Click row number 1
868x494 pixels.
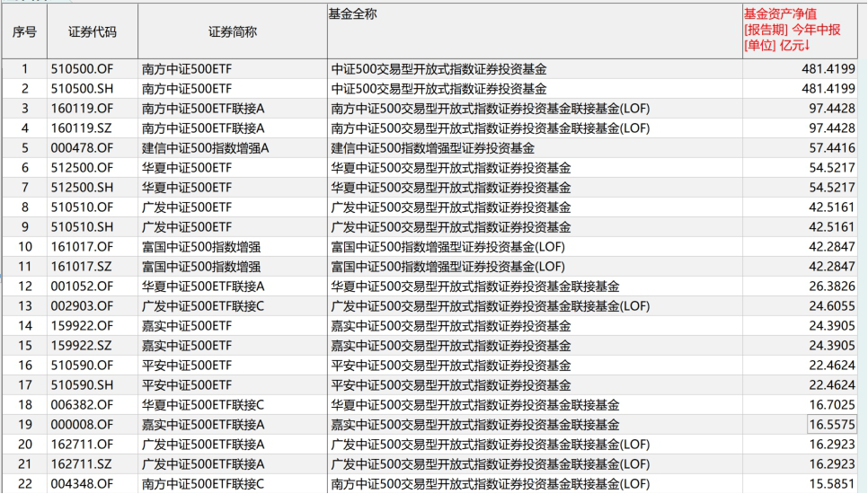click(x=24, y=69)
